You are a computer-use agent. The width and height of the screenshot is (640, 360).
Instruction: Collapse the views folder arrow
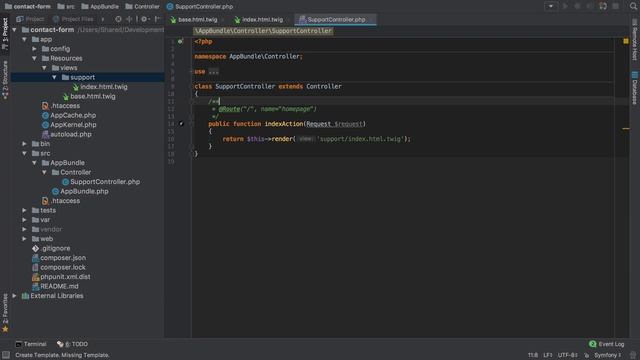(44, 68)
